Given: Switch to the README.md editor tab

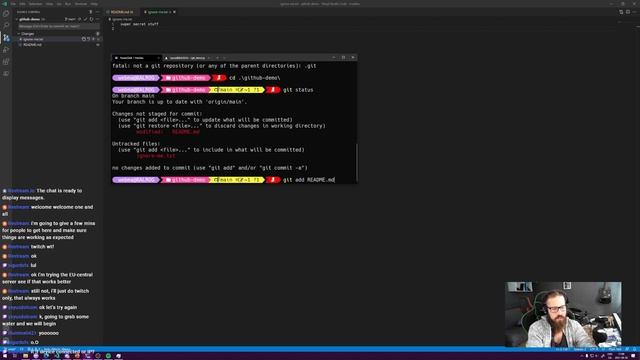Looking at the screenshot, I should click(x=122, y=12).
